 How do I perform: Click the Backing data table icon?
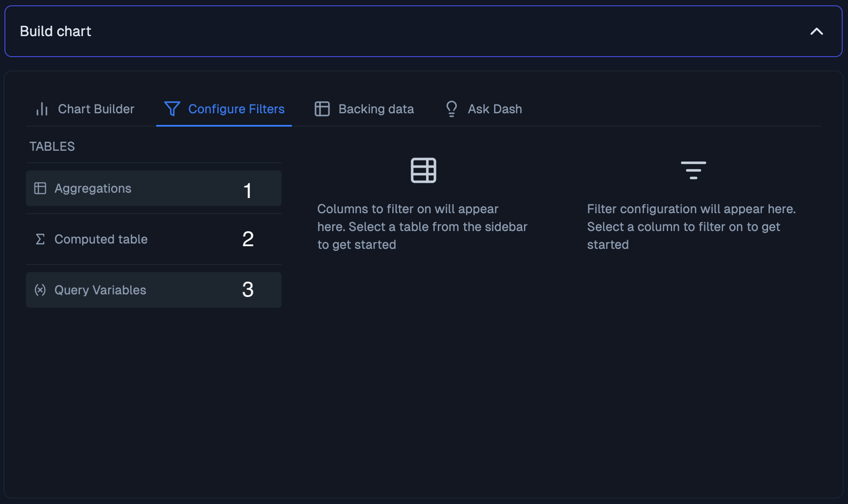point(322,108)
